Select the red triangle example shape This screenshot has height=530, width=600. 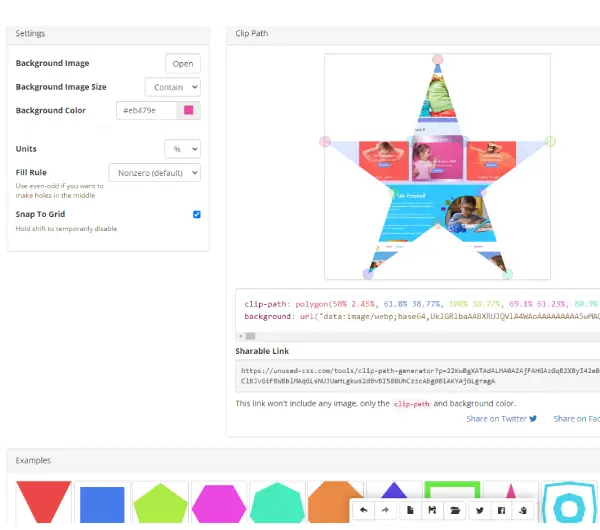pyautogui.click(x=44, y=502)
